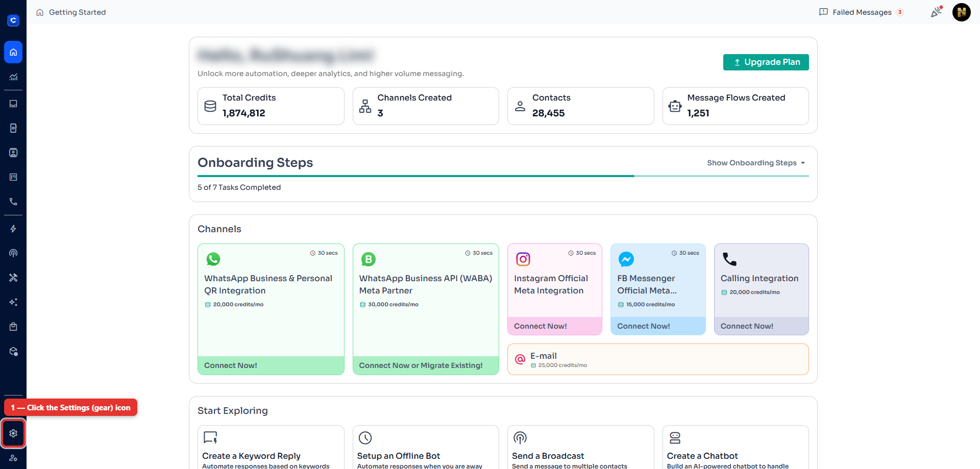Screen dimensions: 980x469
Task: Select the E-mail channel card
Action: pyautogui.click(x=658, y=359)
